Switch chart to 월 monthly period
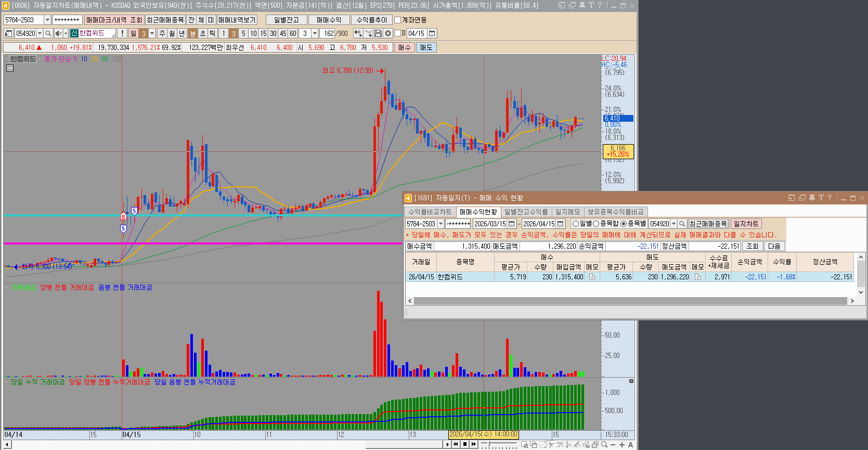The image size is (868, 450). click(x=172, y=33)
